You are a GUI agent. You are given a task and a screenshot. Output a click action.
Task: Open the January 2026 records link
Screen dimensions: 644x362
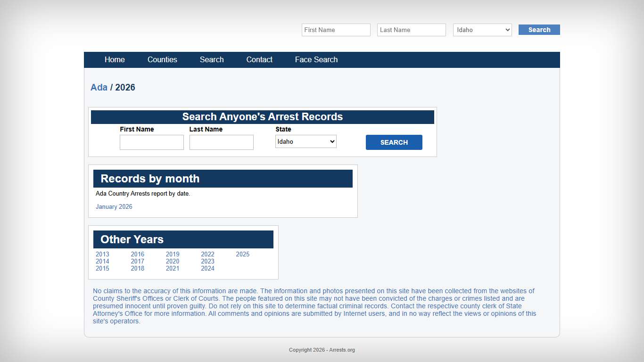[x=114, y=206]
